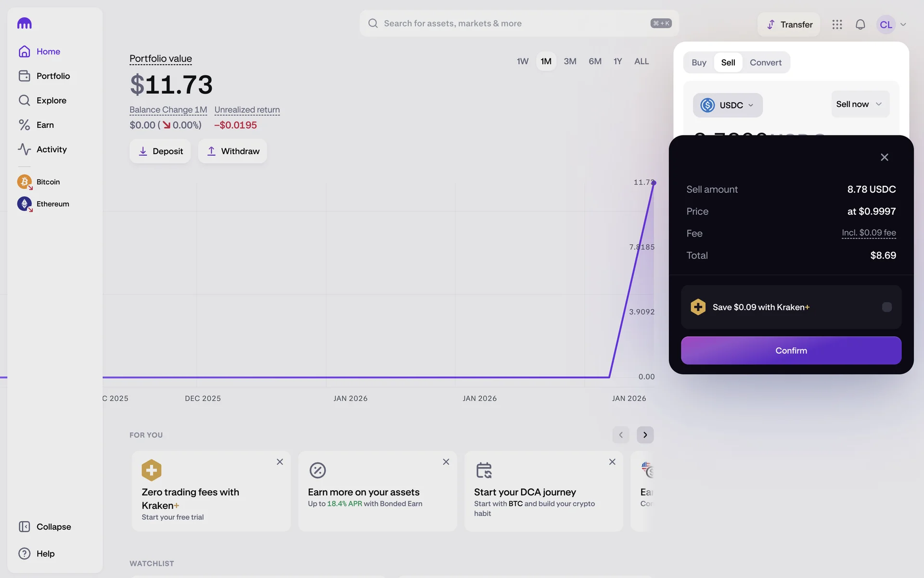Open Help from sidebar
Image resolution: width=924 pixels, height=578 pixels.
[x=45, y=553]
